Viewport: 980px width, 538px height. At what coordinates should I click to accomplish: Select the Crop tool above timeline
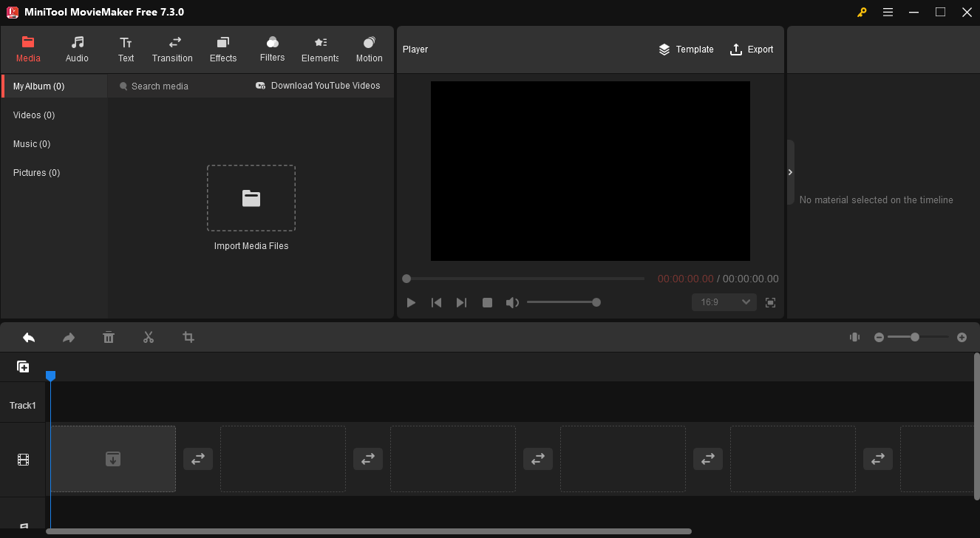point(188,337)
